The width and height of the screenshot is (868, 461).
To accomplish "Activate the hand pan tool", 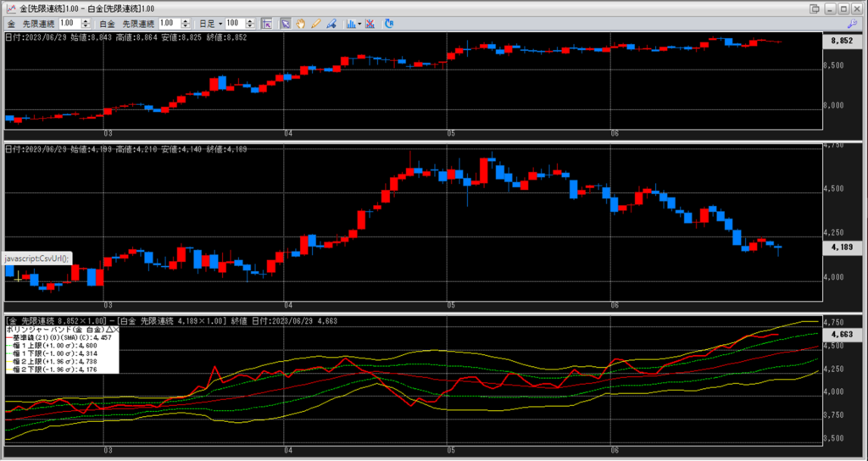I will tap(301, 23).
